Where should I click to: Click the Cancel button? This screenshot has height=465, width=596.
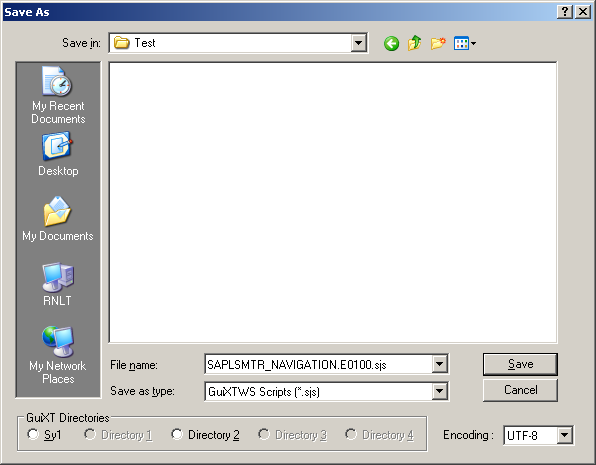pyautogui.click(x=520, y=390)
